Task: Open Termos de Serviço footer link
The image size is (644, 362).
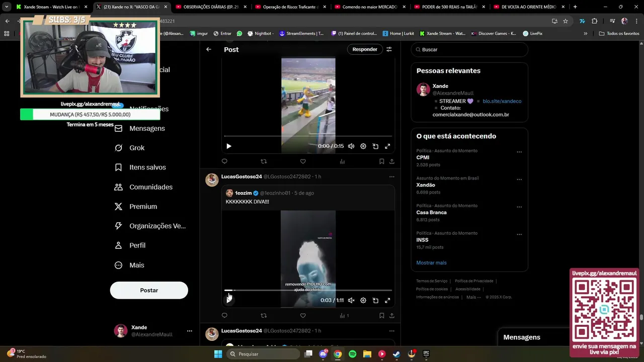Action: click(x=432, y=281)
